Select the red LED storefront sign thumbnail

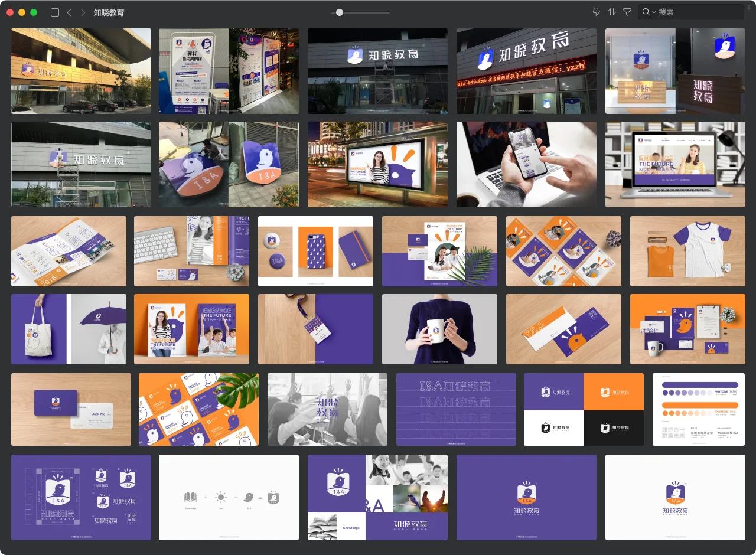[526, 71]
